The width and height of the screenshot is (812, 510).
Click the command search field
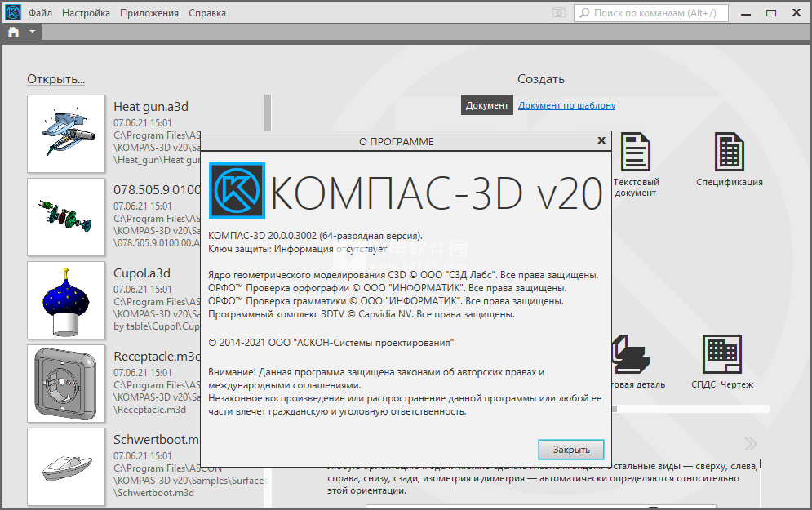[x=651, y=13]
